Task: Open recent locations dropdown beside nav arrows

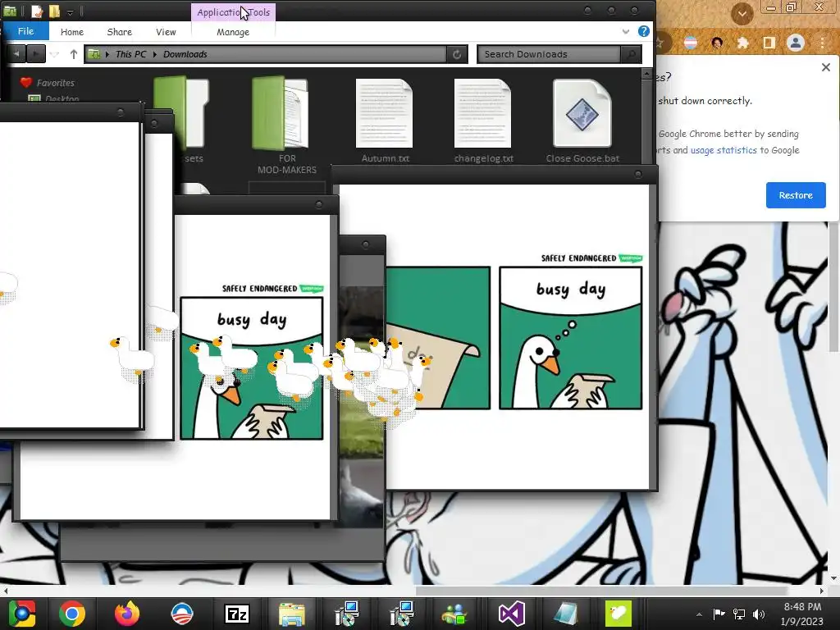Action: point(54,54)
